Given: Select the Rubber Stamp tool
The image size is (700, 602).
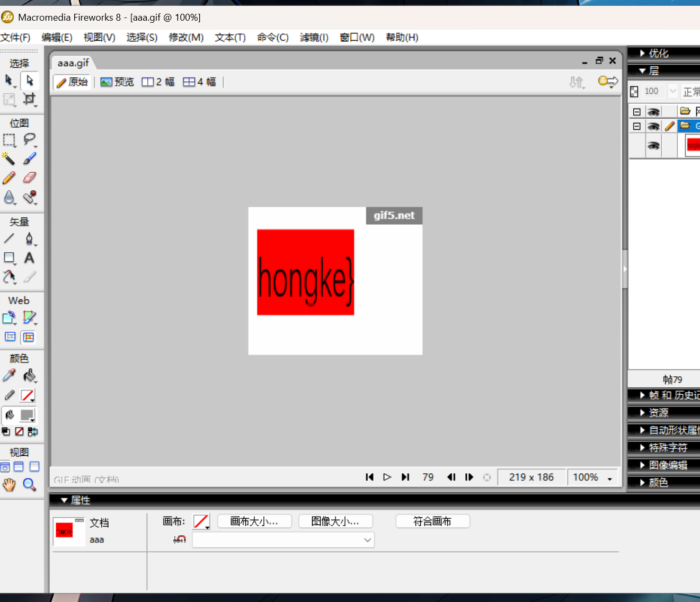Looking at the screenshot, I should tap(30, 197).
